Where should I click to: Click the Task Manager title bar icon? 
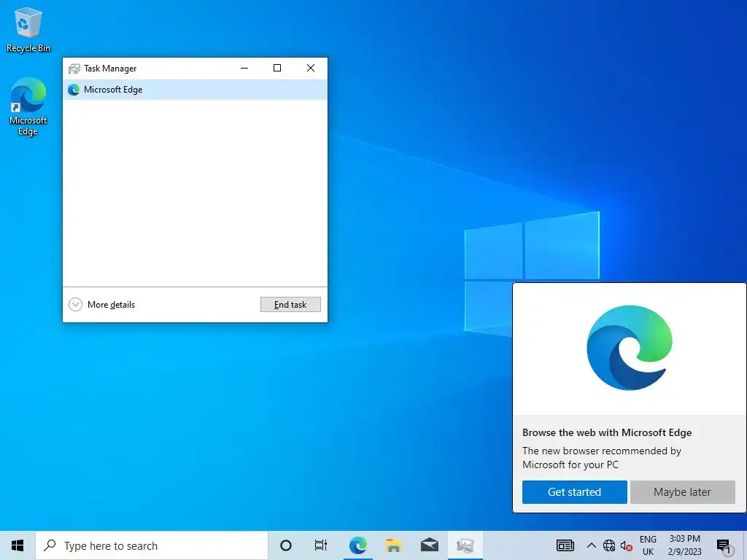pos(74,69)
